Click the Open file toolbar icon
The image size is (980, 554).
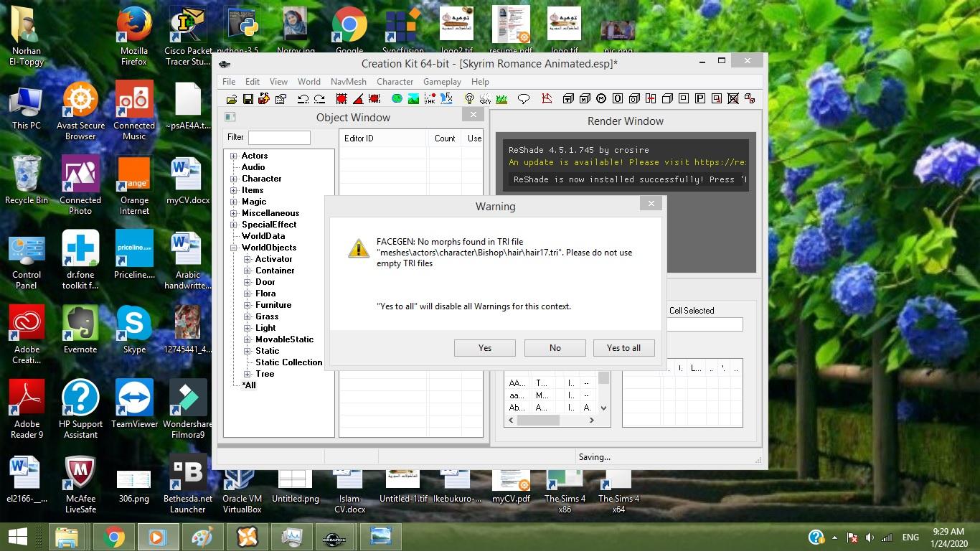click(x=231, y=99)
